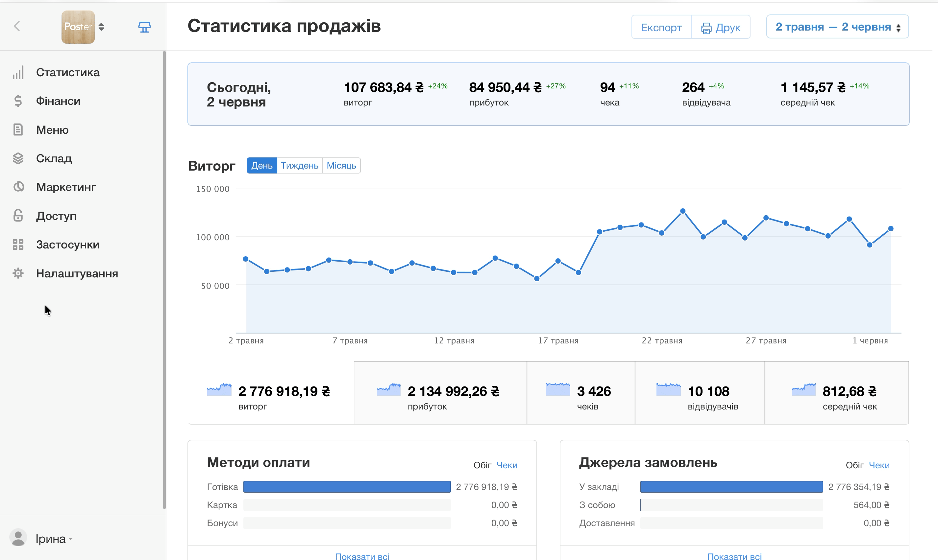
Task: Select the День chart period
Action: pyautogui.click(x=262, y=166)
